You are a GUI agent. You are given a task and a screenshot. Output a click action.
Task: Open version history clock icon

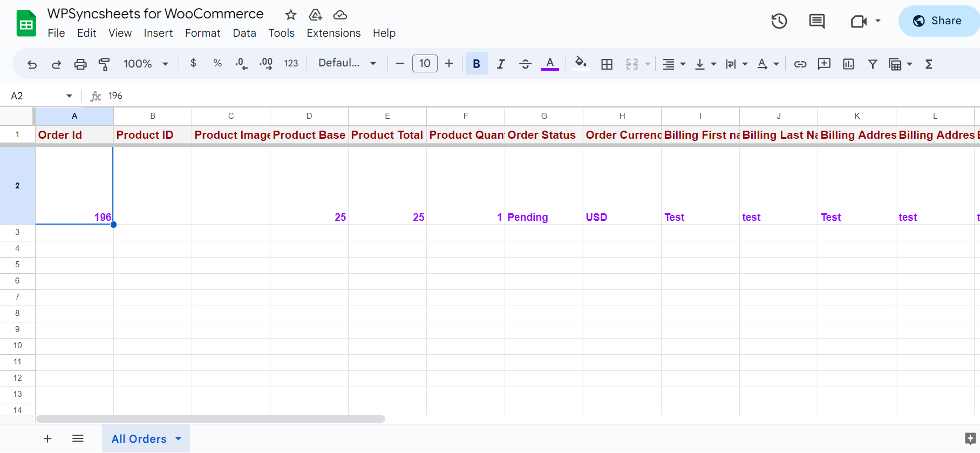pyautogui.click(x=779, y=21)
